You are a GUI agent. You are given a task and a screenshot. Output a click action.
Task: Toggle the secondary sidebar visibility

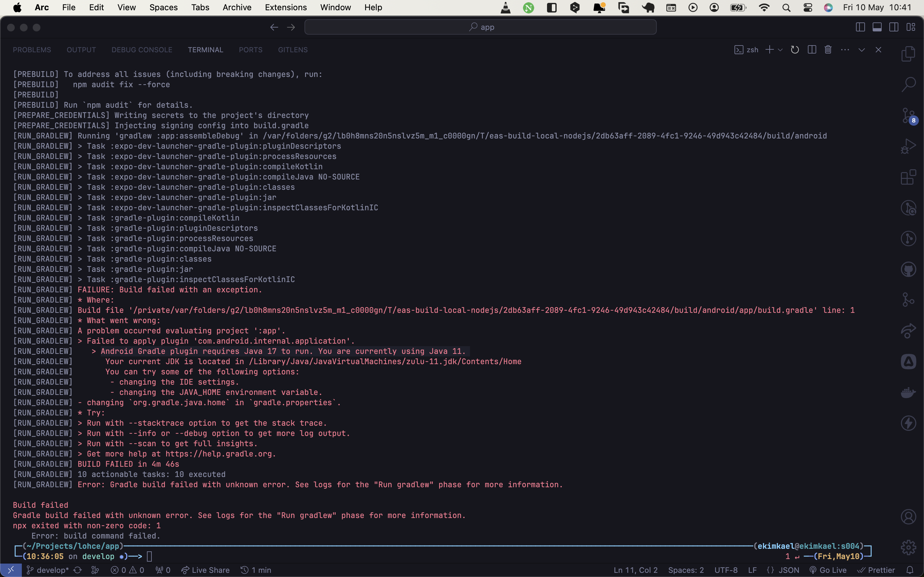click(x=894, y=27)
